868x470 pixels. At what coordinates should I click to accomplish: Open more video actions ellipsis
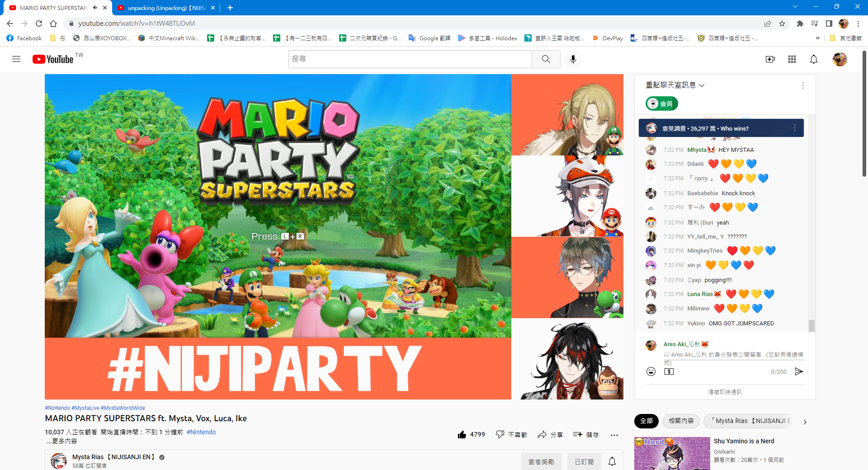614,435
